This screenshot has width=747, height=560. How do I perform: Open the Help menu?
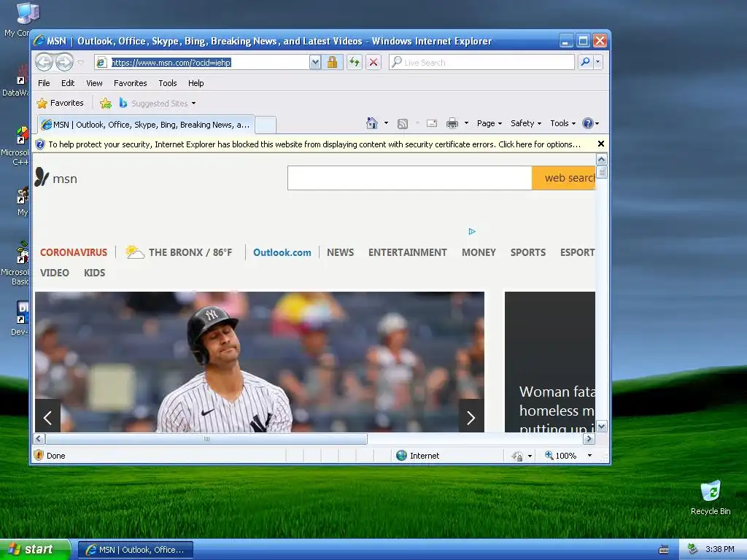(x=196, y=83)
